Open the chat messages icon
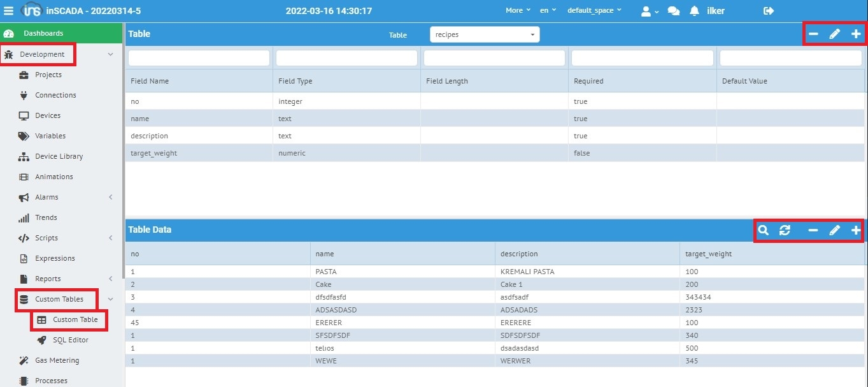 (x=673, y=11)
